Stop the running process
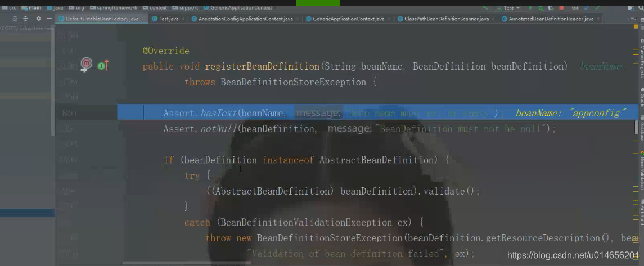The image size is (644, 266). [x=561, y=8]
